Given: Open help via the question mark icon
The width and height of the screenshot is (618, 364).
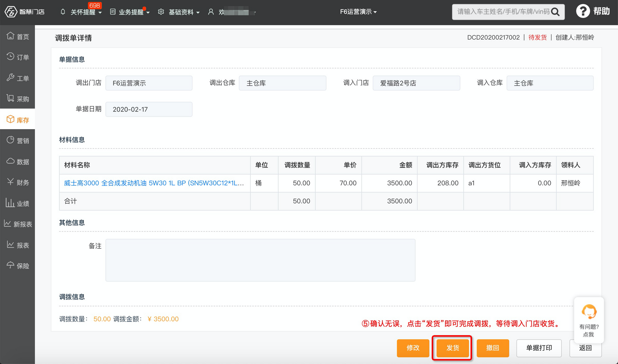Looking at the screenshot, I should [x=583, y=11].
